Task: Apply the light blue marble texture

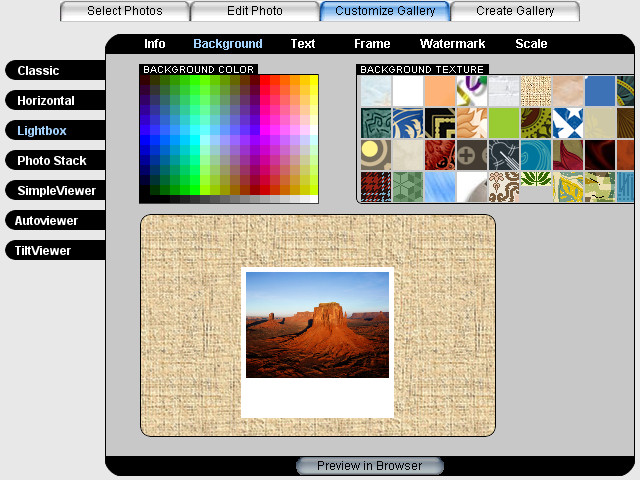Action: click(376, 91)
